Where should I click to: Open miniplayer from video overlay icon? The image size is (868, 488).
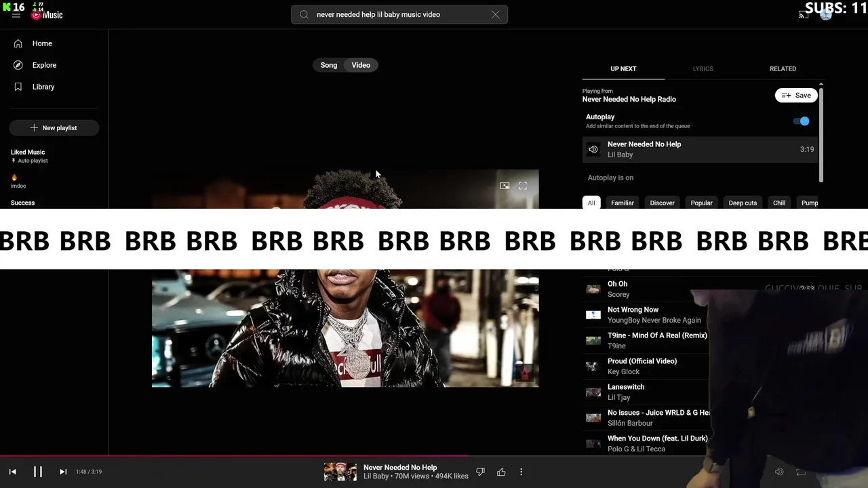505,186
